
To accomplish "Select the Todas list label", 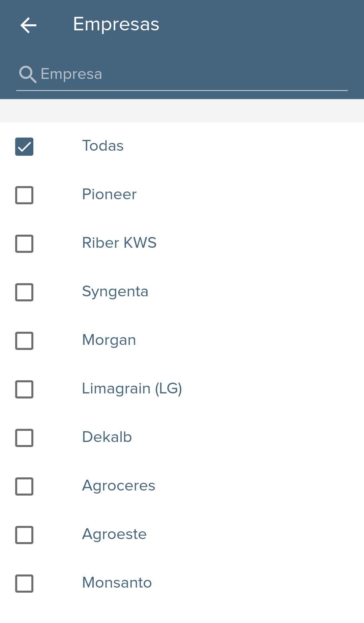I will point(103,146).
